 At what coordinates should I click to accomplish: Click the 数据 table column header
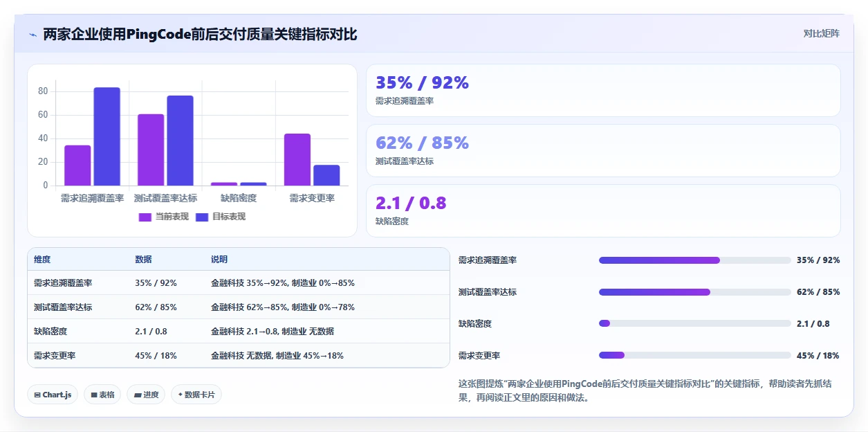click(x=143, y=260)
